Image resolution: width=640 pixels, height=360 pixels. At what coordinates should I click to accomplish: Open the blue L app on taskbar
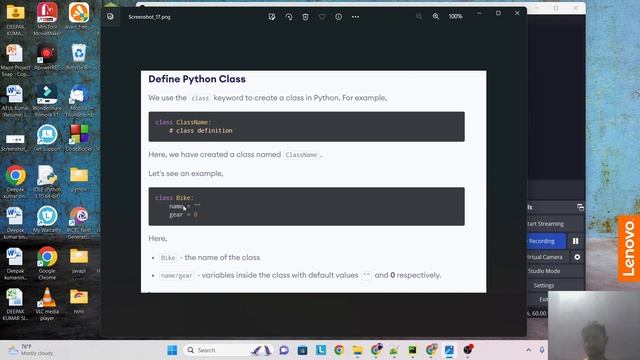(321, 350)
